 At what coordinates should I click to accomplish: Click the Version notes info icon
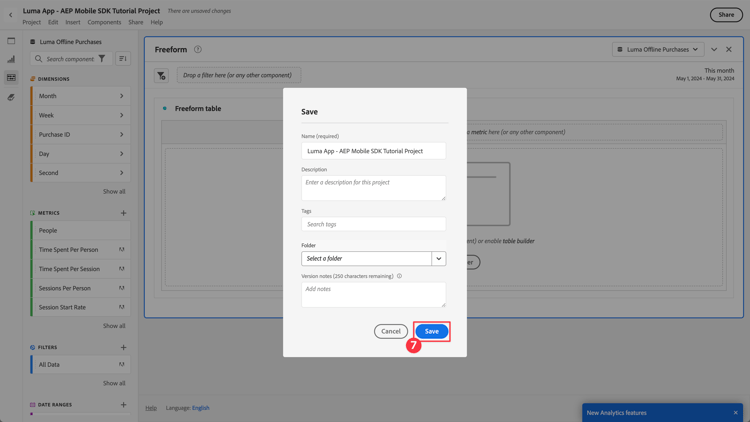point(399,276)
